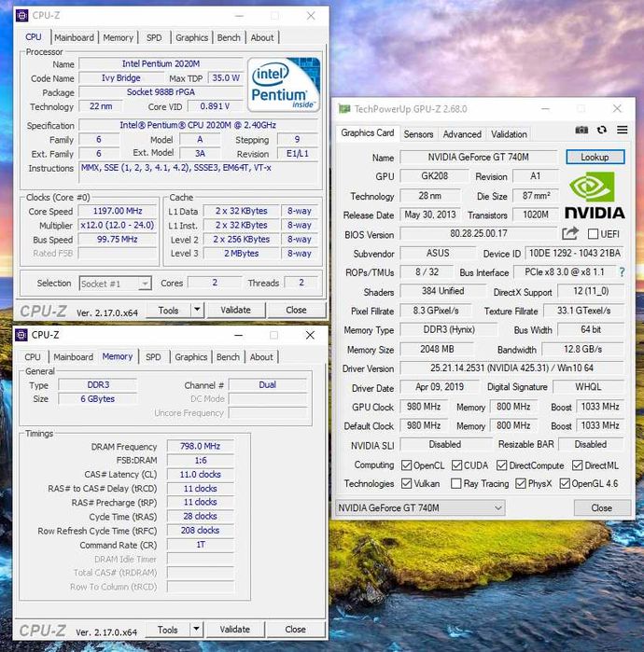Screen dimensions: 644x652
Task: Click Release Date May 30, 2013 field
Action: [430, 215]
